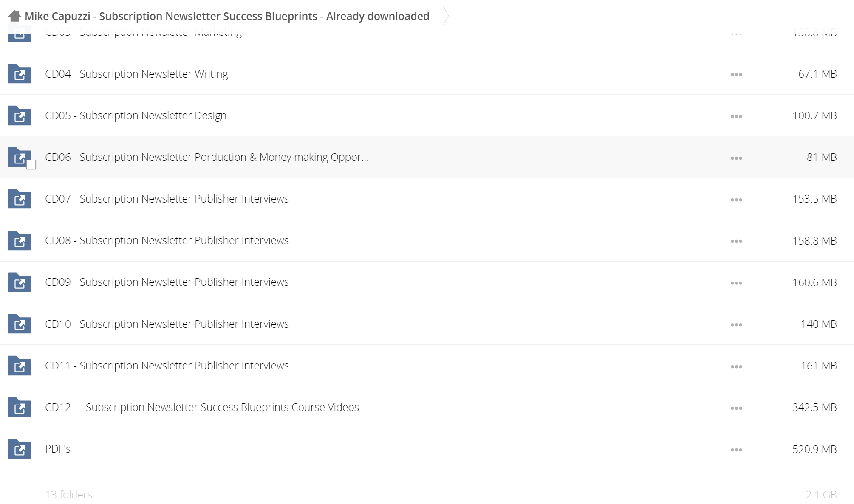Open more options for CD07 folder
The width and height of the screenshot is (854, 504).
tap(736, 200)
